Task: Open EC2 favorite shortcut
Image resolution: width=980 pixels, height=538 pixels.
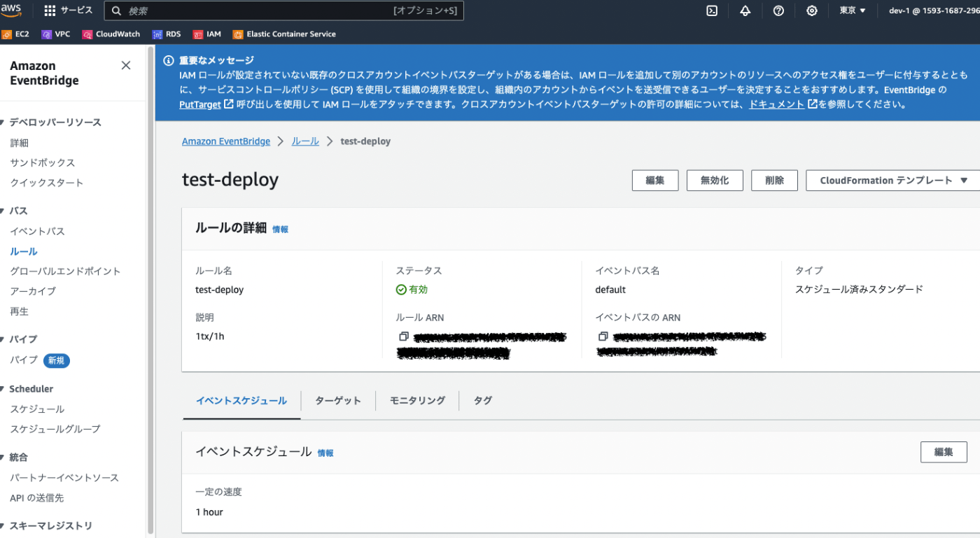Action: [15, 34]
